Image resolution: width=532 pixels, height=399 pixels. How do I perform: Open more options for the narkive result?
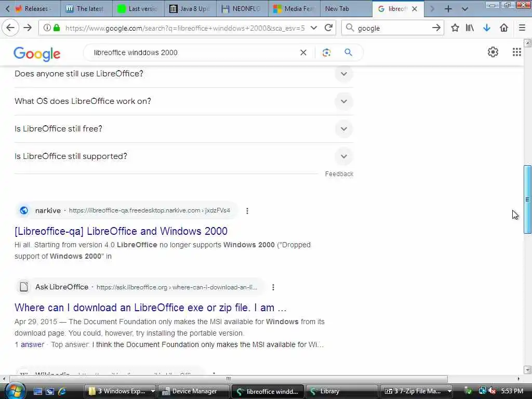click(247, 211)
